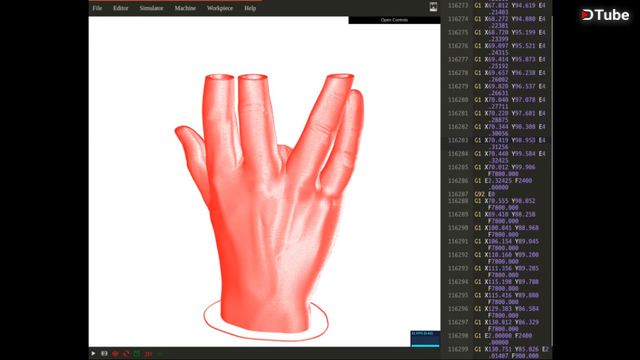Switch to 3D view mode
The image size is (640, 360).
pyautogui.click(x=160, y=354)
